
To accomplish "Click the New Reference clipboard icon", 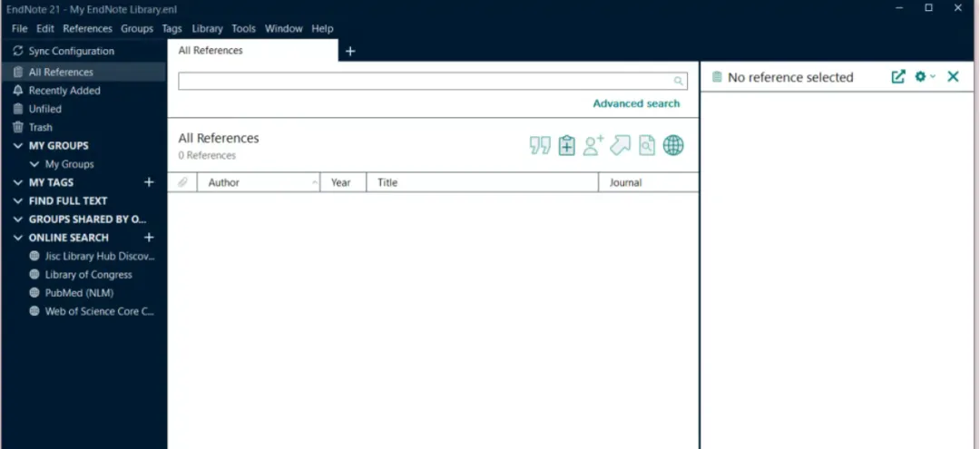I will tap(567, 145).
